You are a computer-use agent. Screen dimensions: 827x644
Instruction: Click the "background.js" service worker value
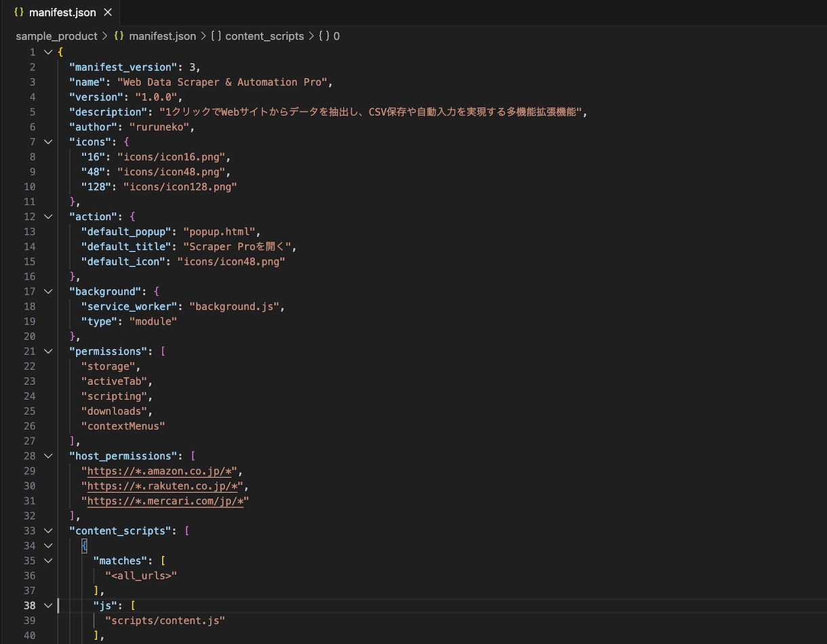click(x=235, y=306)
